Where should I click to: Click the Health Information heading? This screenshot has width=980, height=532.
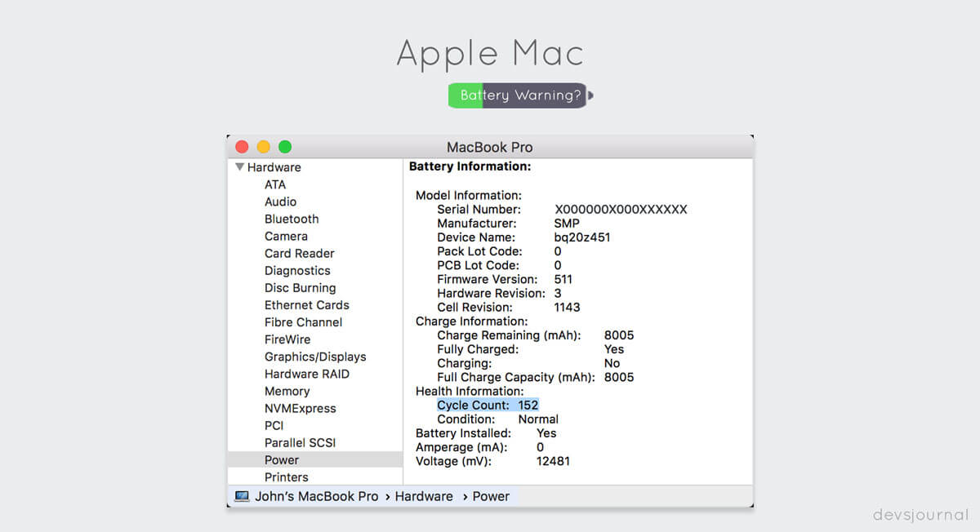(470, 391)
